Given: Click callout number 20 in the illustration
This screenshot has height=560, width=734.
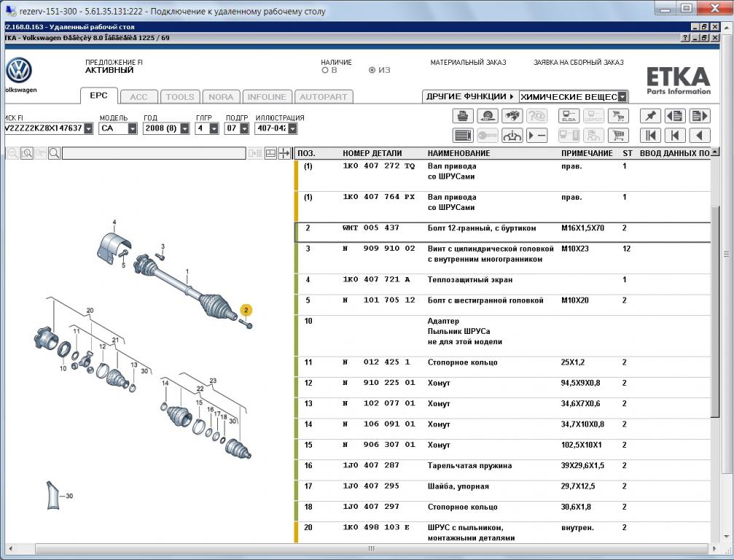Looking at the screenshot, I should 90,311.
